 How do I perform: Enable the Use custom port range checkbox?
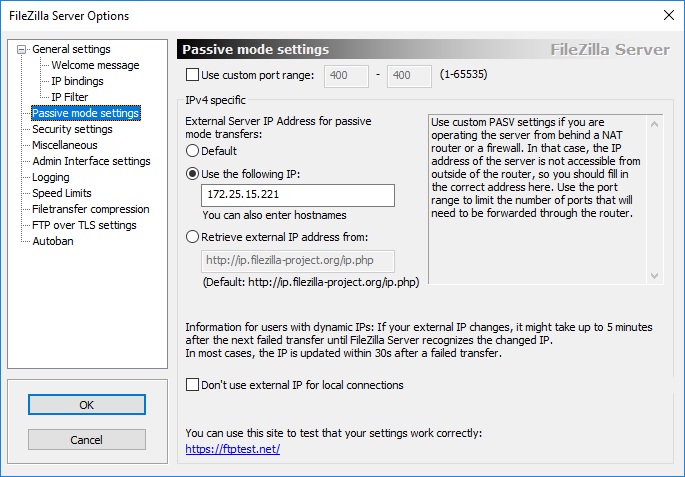192,75
